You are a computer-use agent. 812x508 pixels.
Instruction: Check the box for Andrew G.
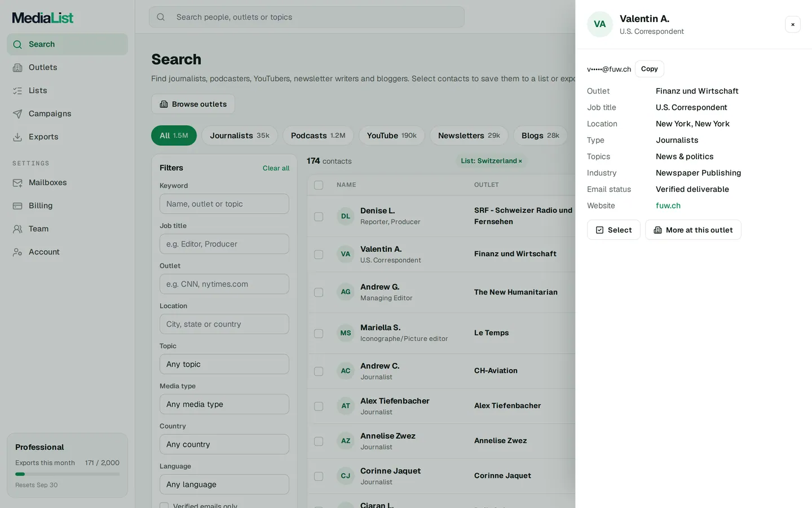(x=319, y=292)
